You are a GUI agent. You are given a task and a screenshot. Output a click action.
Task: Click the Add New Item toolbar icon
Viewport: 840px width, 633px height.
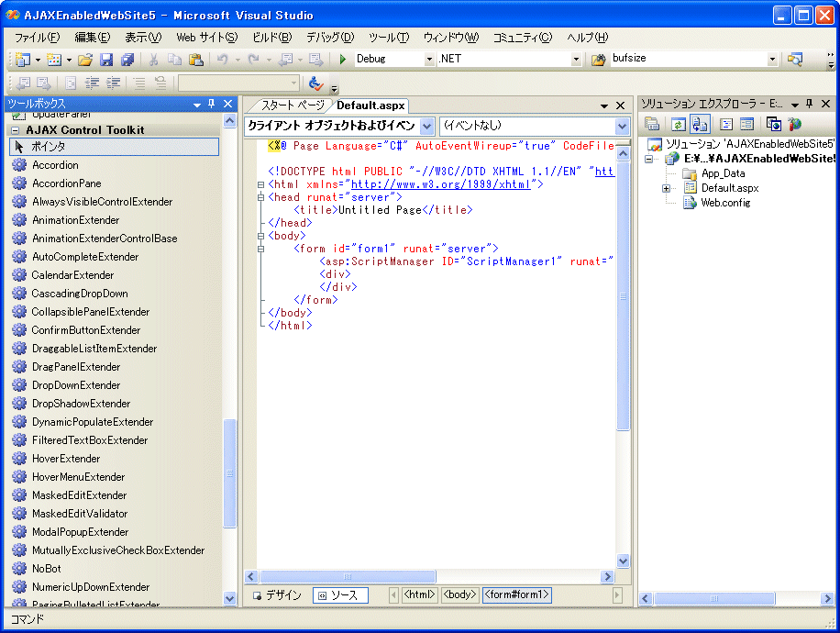coord(54,60)
